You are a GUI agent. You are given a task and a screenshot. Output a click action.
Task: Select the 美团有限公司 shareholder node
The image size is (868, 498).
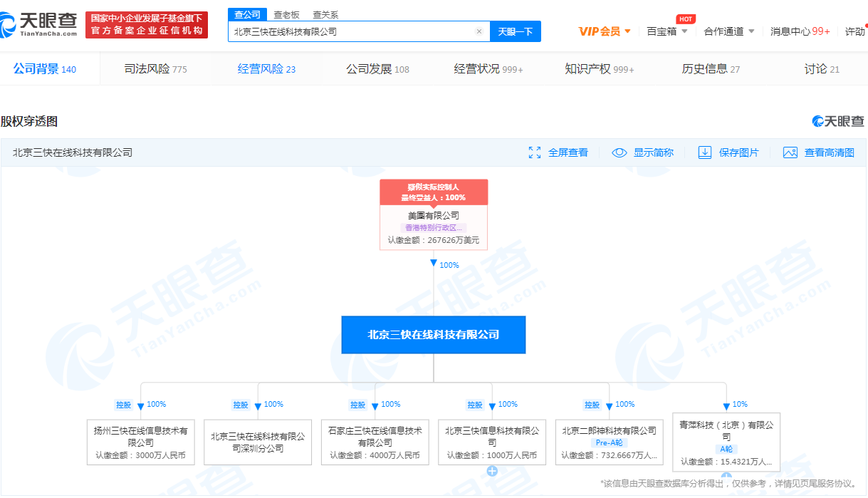(x=434, y=214)
